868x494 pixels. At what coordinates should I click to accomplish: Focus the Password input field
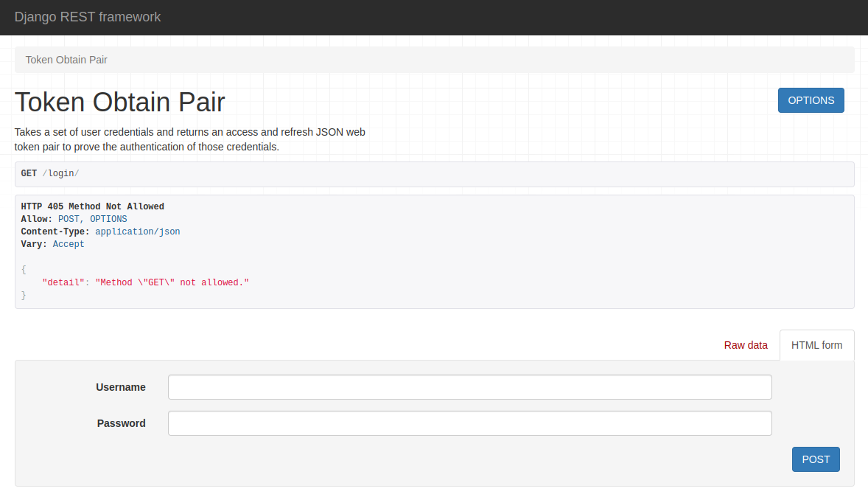click(469, 423)
